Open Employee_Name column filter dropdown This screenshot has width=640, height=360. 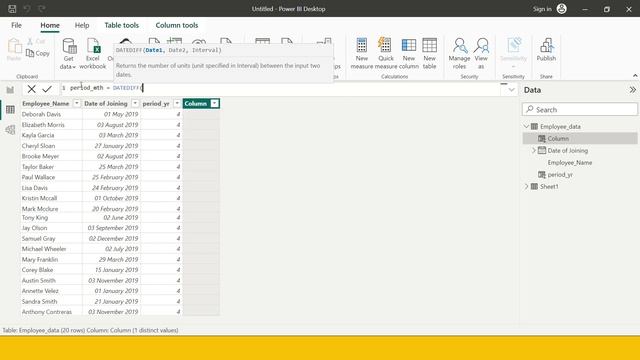(x=76, y=104)
